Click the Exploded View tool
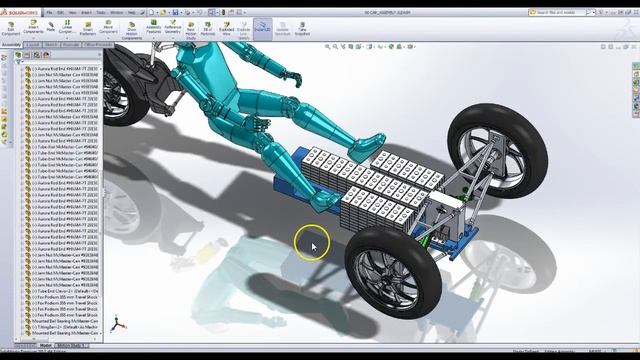The height and width of the screenshot is (360, 640). point(226,29)
